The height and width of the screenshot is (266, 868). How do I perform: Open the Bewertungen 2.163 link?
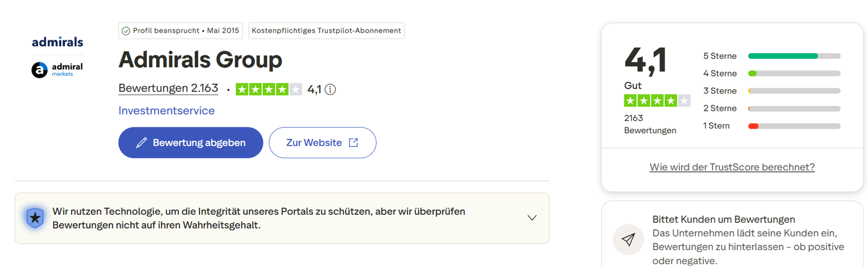[168, 88]
